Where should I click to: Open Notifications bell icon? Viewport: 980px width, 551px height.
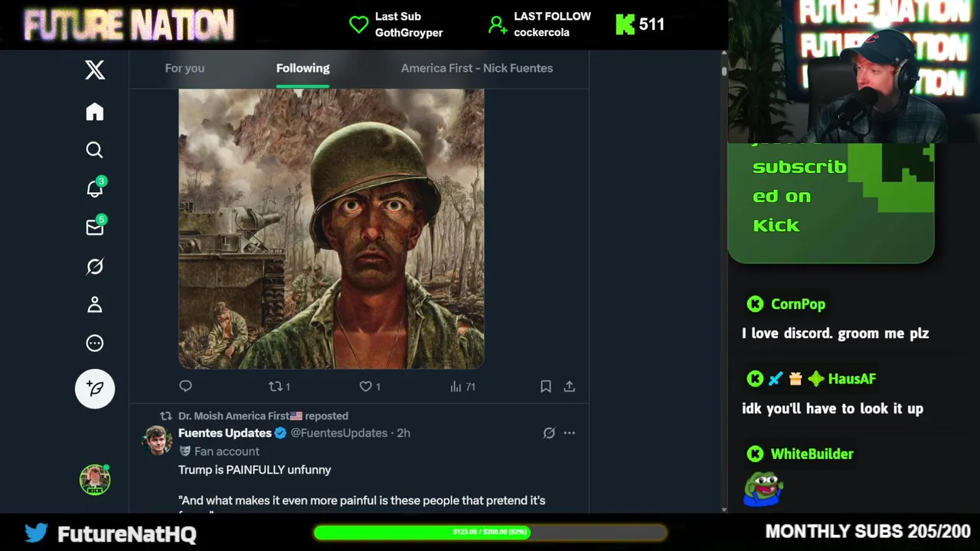[x=95, y=188]
